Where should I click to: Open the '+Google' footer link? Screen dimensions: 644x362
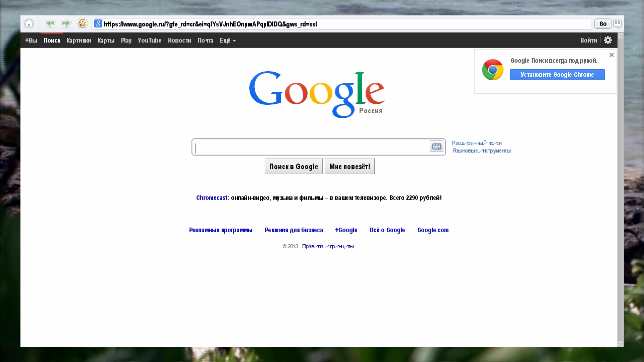(x=346, y=230)
